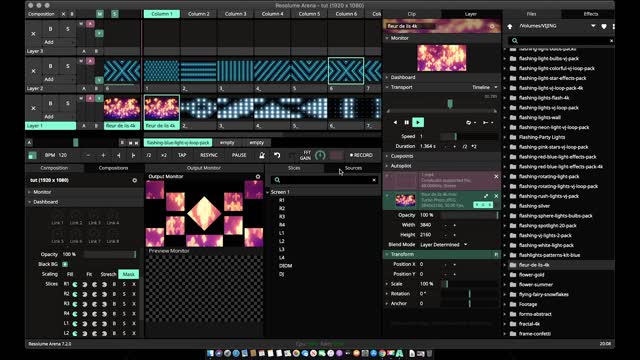Open the loop mode options icon

click(471, 122)
